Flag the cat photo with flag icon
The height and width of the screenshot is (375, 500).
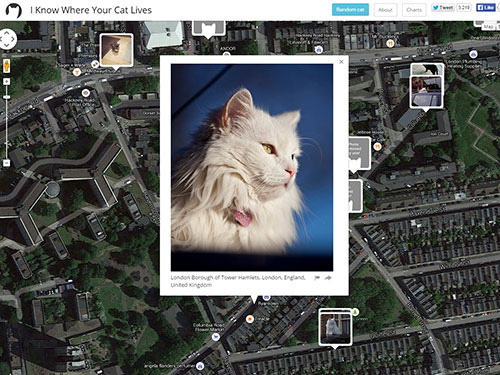coord(317,278)
